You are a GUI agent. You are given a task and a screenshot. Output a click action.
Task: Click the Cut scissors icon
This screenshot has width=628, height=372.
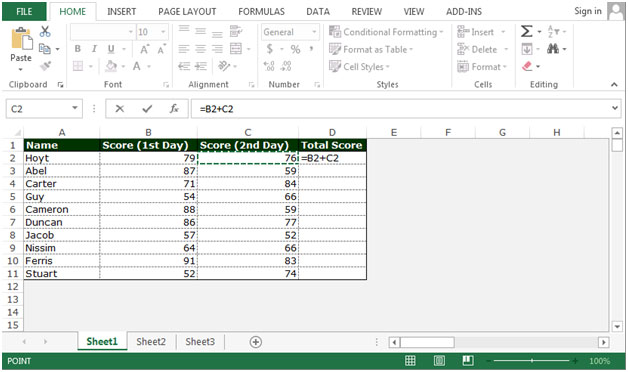[45, 32]
